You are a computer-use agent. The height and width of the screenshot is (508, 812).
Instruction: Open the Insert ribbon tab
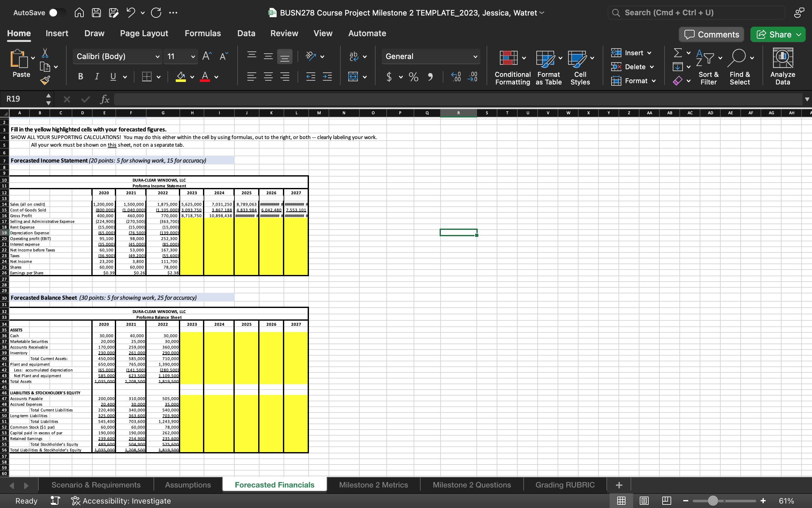[x=57, y=33]
